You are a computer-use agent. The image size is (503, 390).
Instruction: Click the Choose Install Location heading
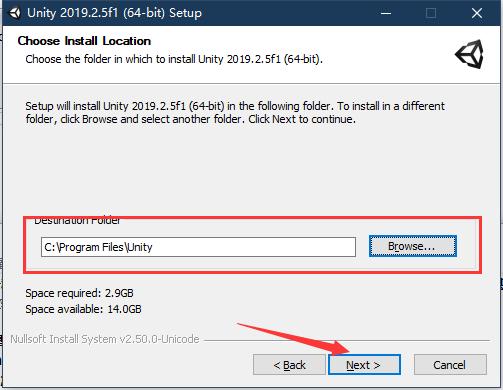tap(84, 41)
